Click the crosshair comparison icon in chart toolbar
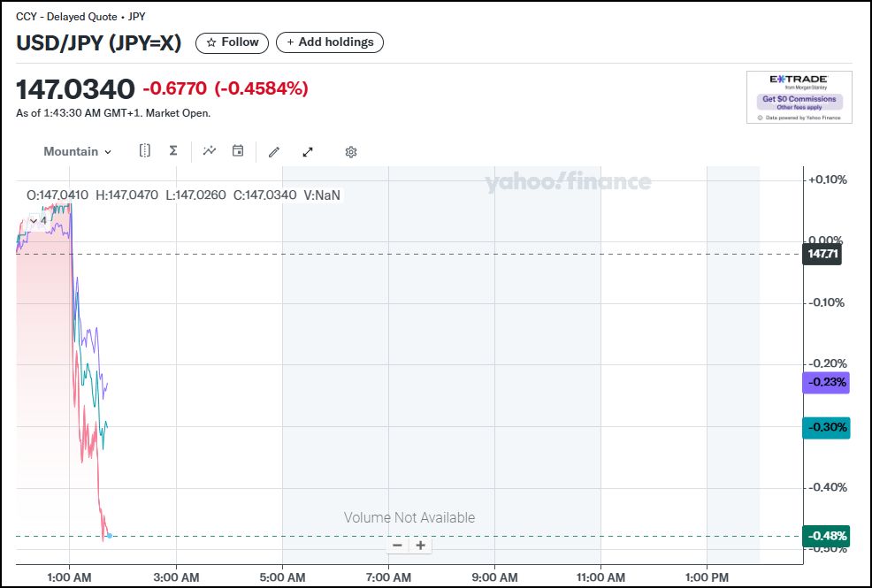The image size is (872, 588). [x=144, y=150]
